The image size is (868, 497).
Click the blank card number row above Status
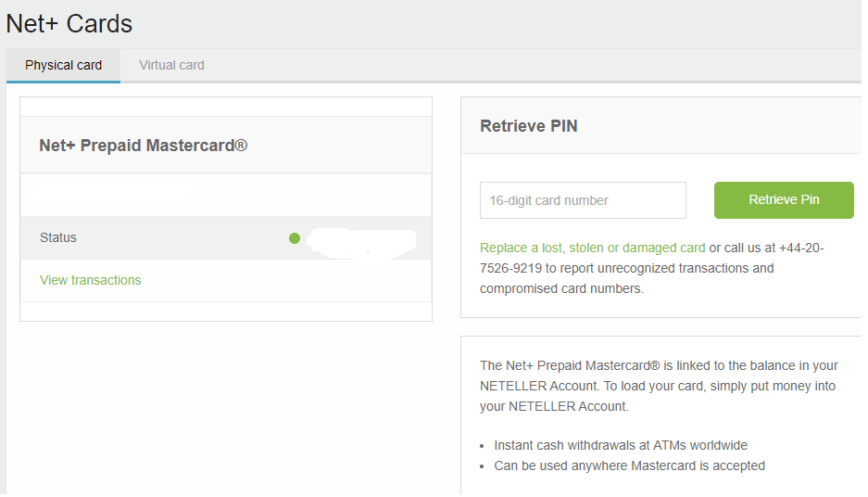tap(226, 195)
